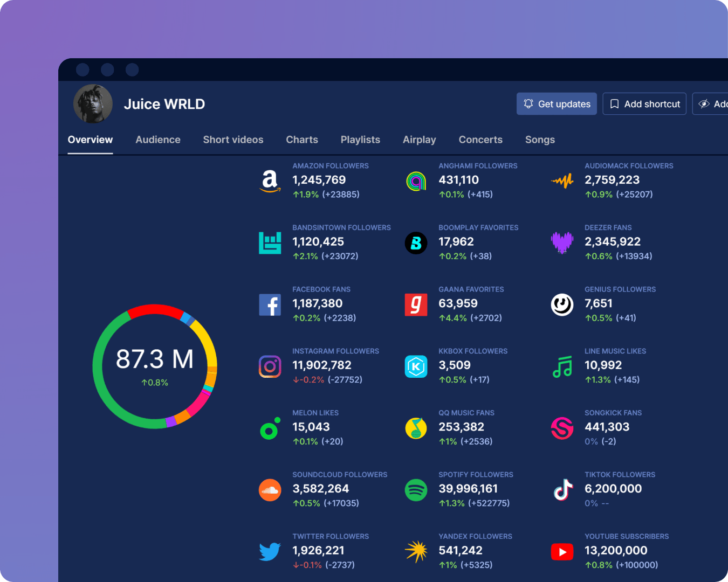Click the Audiomack followers value 2,759,223
The image size is (728, 582).
(612, 180)
